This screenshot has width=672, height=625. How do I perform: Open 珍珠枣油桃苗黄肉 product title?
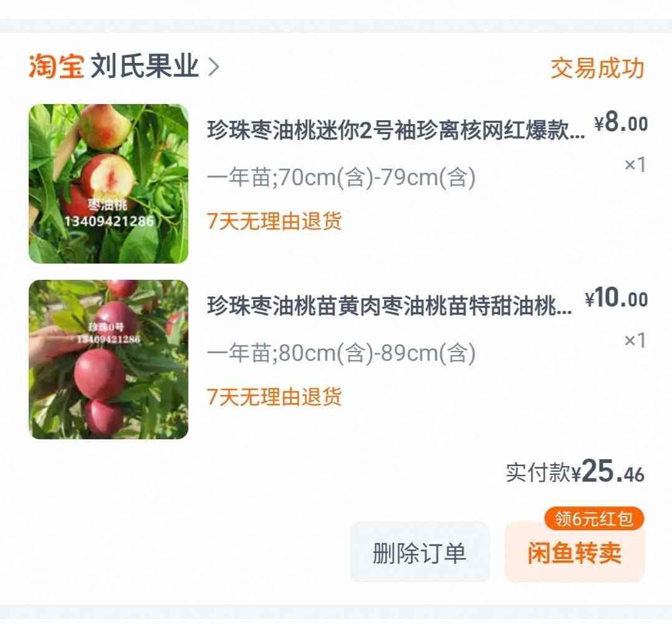click(389, 305)
